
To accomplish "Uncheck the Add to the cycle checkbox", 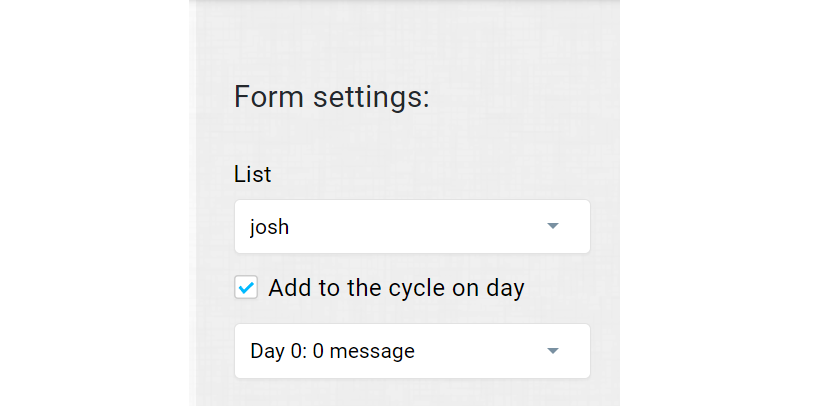I will pos(246,288).
